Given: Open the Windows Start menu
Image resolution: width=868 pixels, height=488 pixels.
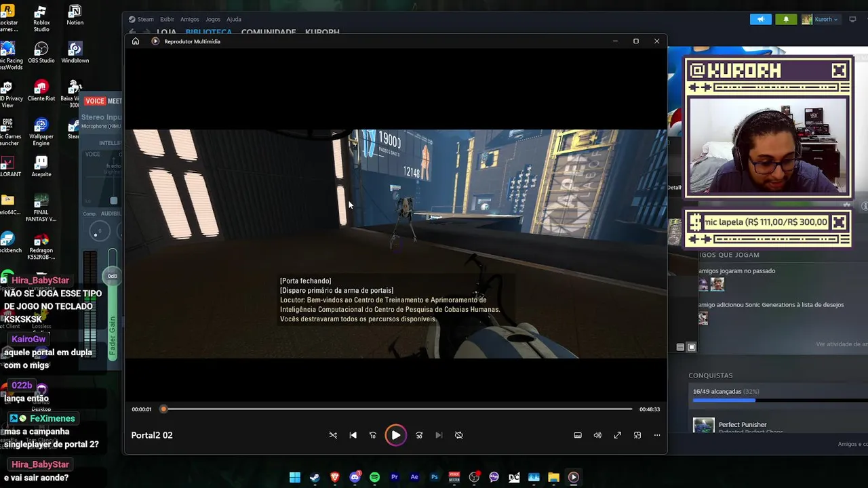Looking at the screenshot, I should point(295,477).
